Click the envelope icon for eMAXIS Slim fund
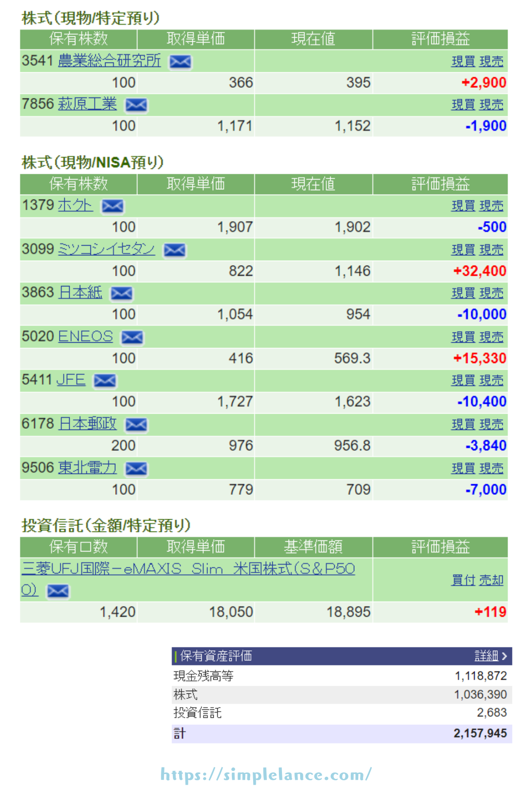Screen dimensions: 532x798 point(58,591)
